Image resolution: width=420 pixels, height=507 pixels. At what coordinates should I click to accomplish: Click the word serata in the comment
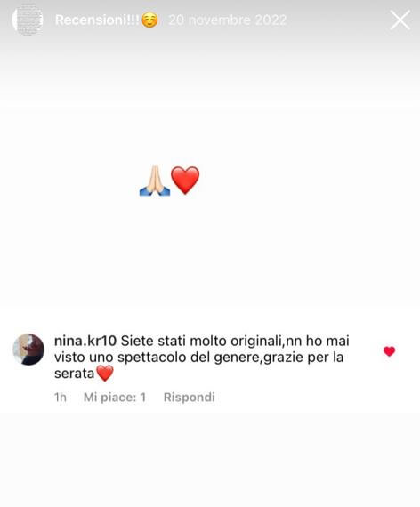(x=74, y=374)
